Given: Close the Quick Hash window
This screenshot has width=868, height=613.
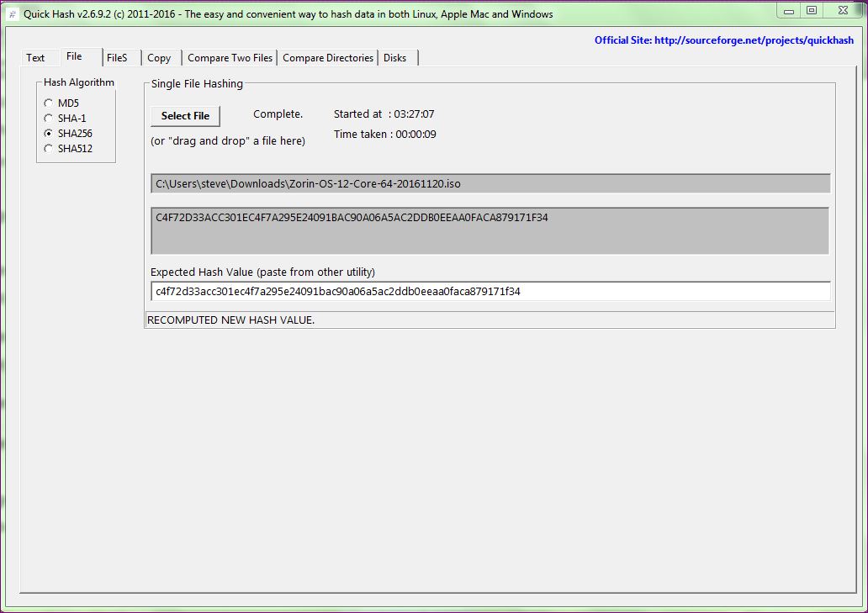Looking at the screenshot, I should [842, 11].
